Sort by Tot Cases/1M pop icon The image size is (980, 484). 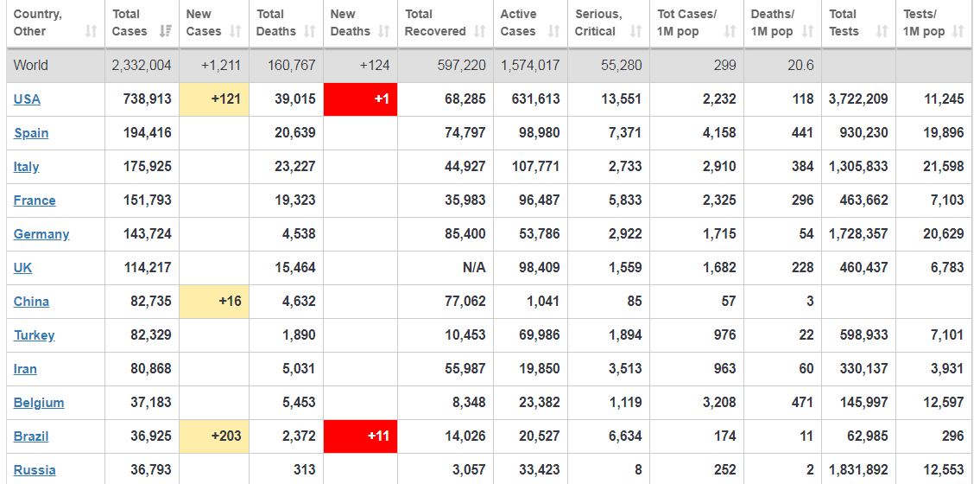[730, 31]
